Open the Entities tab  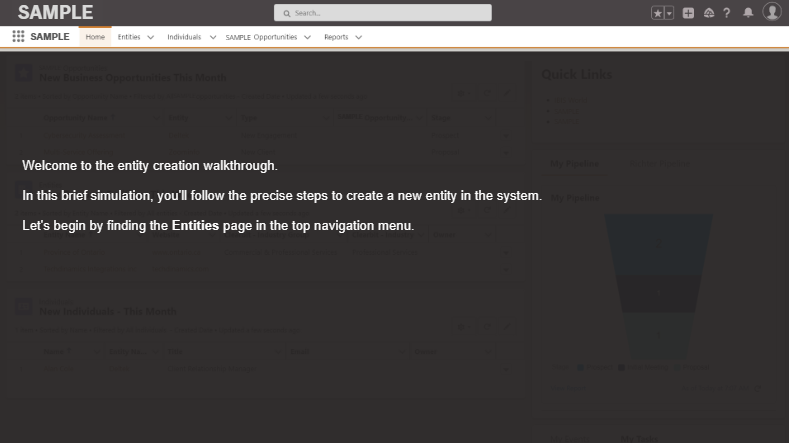(x=129, y=37)
